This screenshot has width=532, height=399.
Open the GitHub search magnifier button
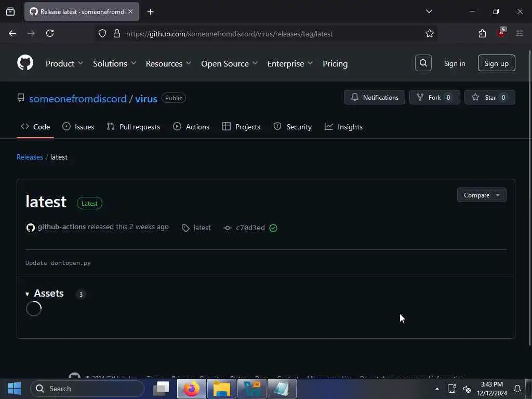pyautogui.click(x=423, y=63)
